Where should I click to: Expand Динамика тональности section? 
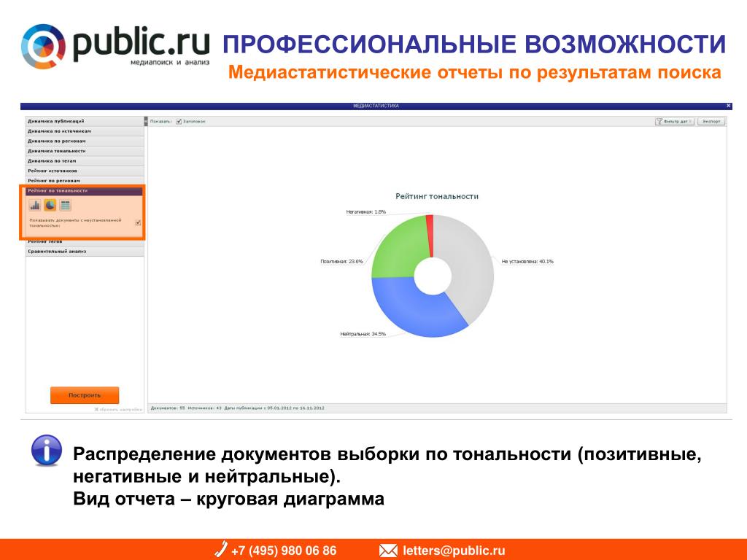click(85, 151)
